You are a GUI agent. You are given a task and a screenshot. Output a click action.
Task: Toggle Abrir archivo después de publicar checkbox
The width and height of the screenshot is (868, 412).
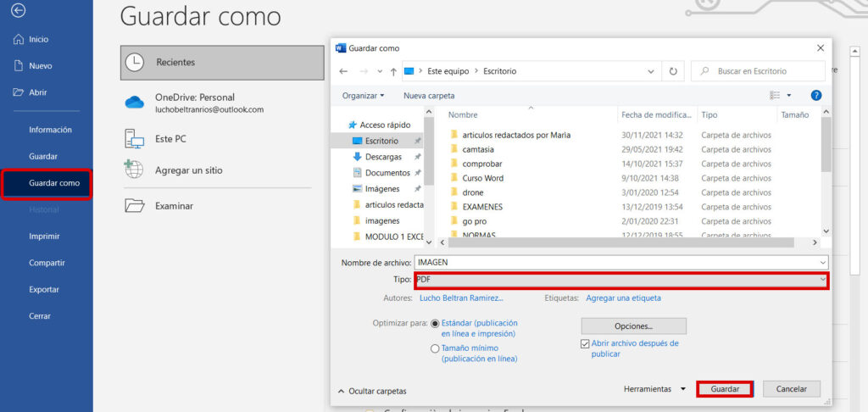[585, 343]
